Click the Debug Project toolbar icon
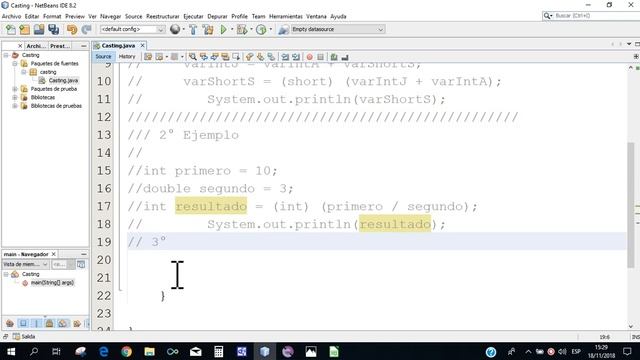Screen dimensions: 640x360 click(242, 29)
